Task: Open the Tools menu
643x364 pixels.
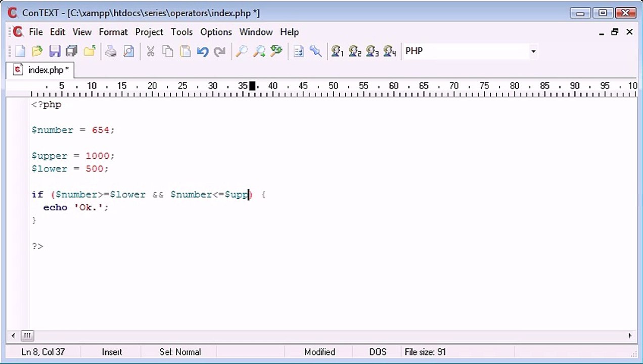Action: 181,32
